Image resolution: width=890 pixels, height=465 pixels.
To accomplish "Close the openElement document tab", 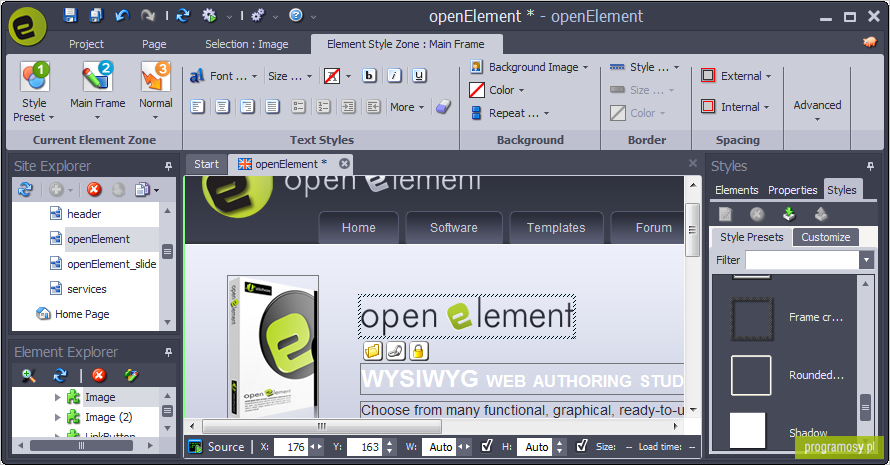I will tap(344, 164).
